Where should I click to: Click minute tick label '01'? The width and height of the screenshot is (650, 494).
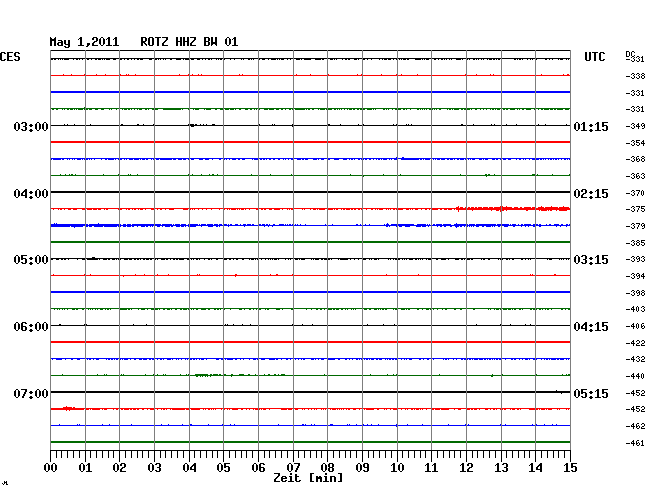[x=85, y=468]
